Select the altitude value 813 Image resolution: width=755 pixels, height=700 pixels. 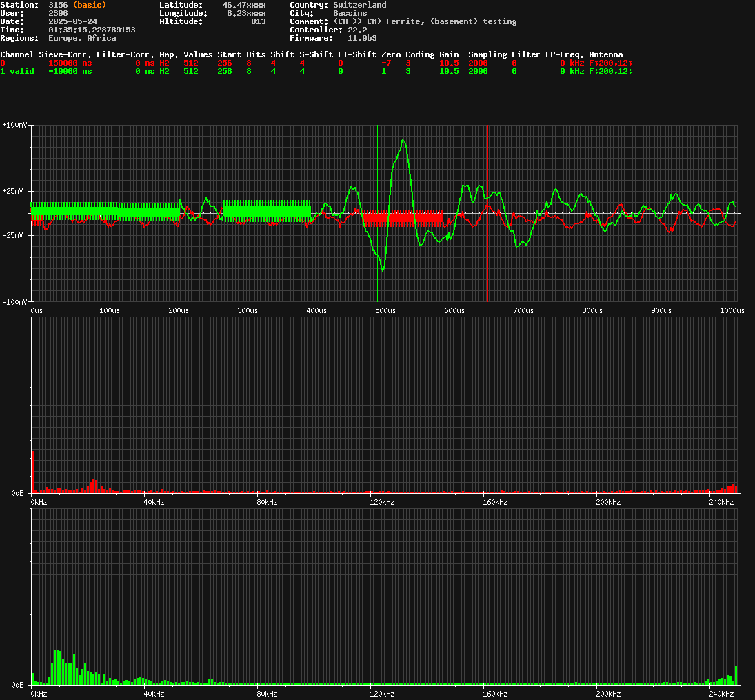[x=258, y=21]
